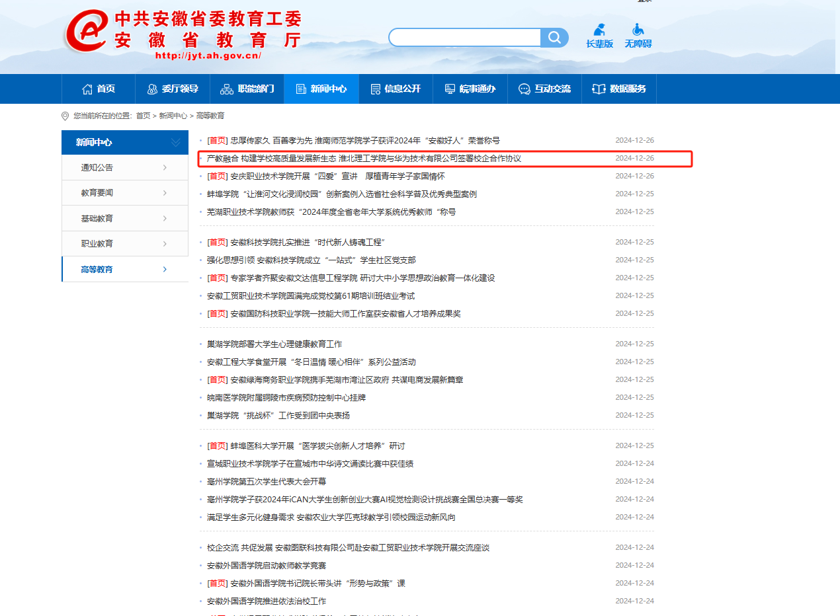
Task: Open the 无障碍 accessibility icon
Action: (638, 36)
